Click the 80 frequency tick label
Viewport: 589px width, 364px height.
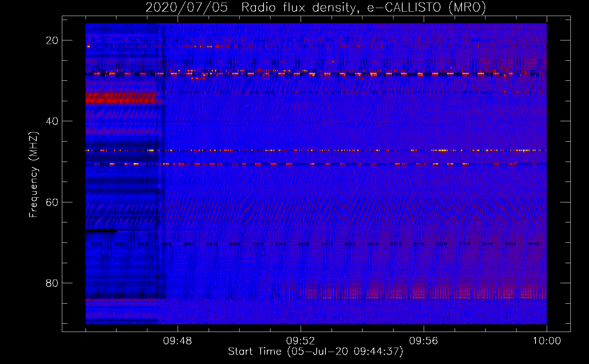[52, 283]
